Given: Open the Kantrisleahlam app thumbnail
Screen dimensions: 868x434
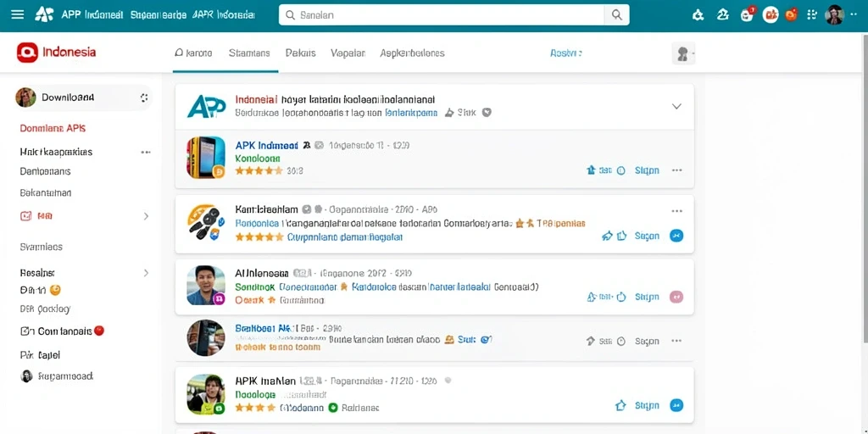Looking at the screenshot, I should (206, 222).
